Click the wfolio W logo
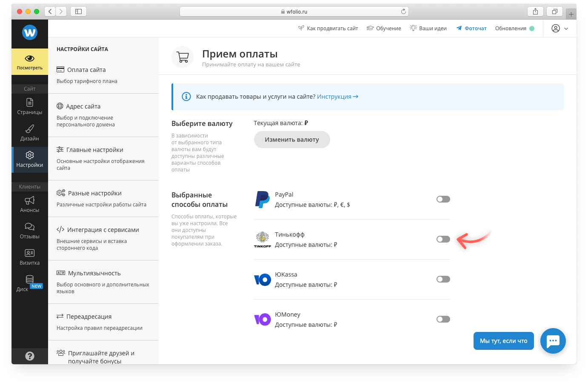Screen dimensions: 588x383 [x=30, y=32]
